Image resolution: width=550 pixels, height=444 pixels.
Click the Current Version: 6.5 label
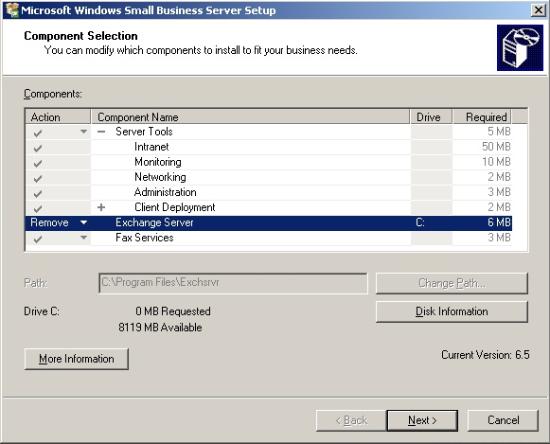point(485,355)
